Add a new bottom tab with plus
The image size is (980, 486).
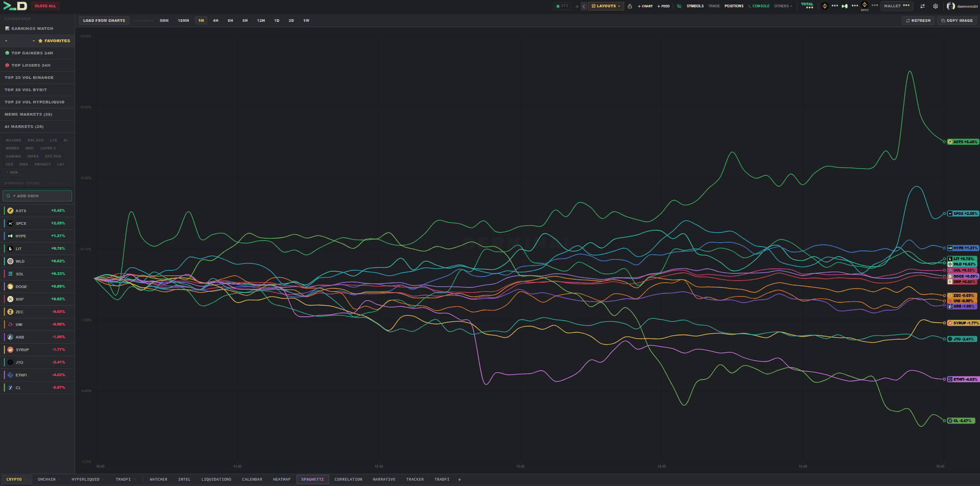click(x=460, y=479)
